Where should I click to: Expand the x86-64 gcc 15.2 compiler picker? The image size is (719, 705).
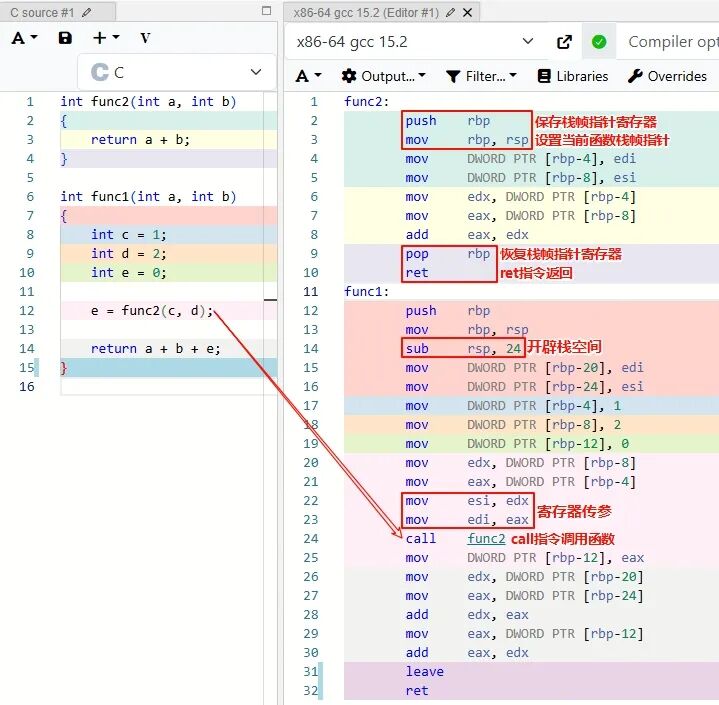coord(415,42)
